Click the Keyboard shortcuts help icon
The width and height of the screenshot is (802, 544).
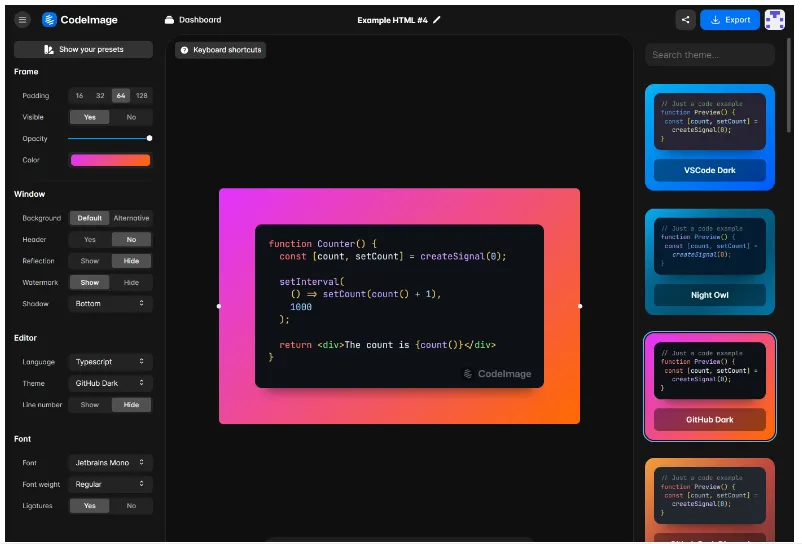click(184, 50)
